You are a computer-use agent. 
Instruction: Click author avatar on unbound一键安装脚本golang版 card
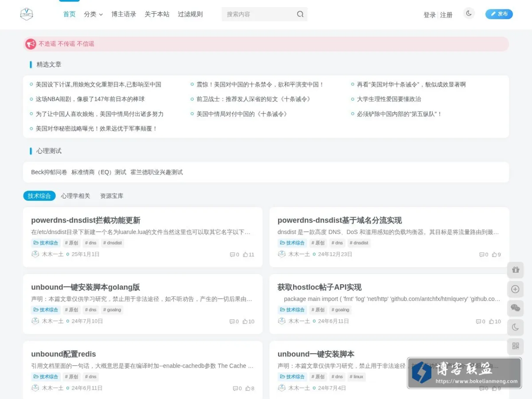(x=35, y=321)
